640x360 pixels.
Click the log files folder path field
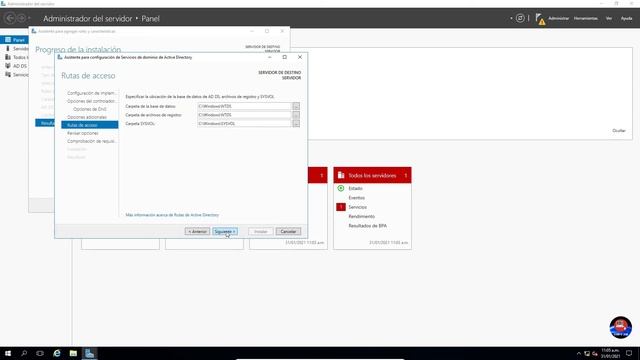coord(244,115)
